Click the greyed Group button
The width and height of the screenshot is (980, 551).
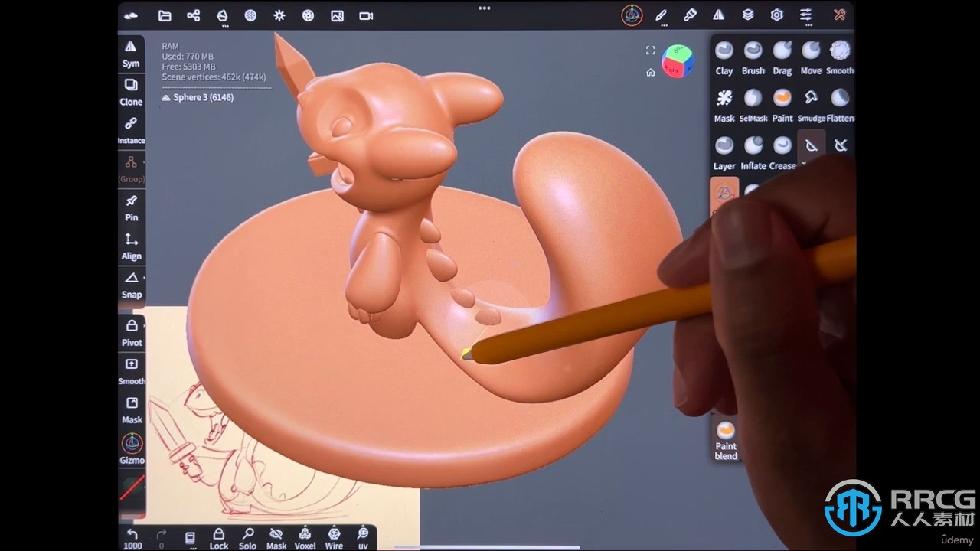pos(131,169)
